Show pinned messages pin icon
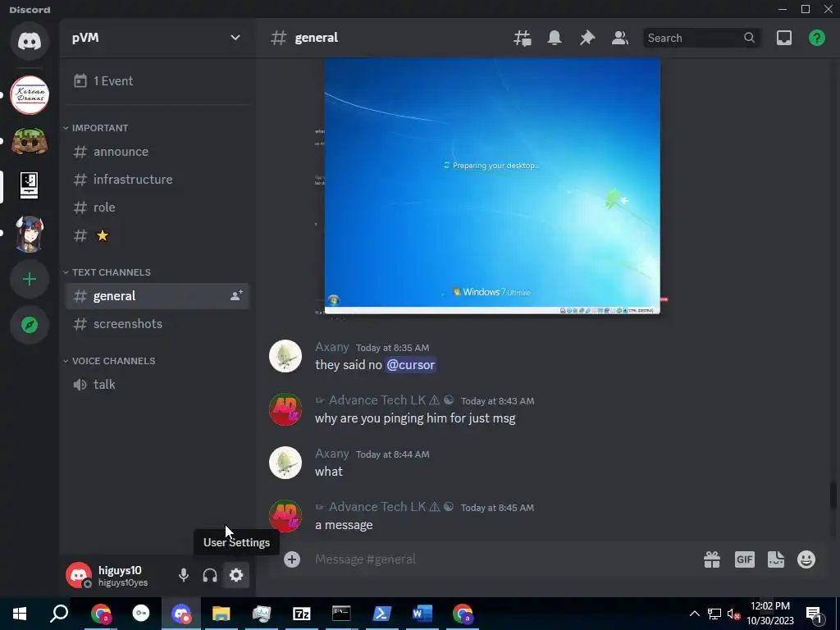 point(587,38)
